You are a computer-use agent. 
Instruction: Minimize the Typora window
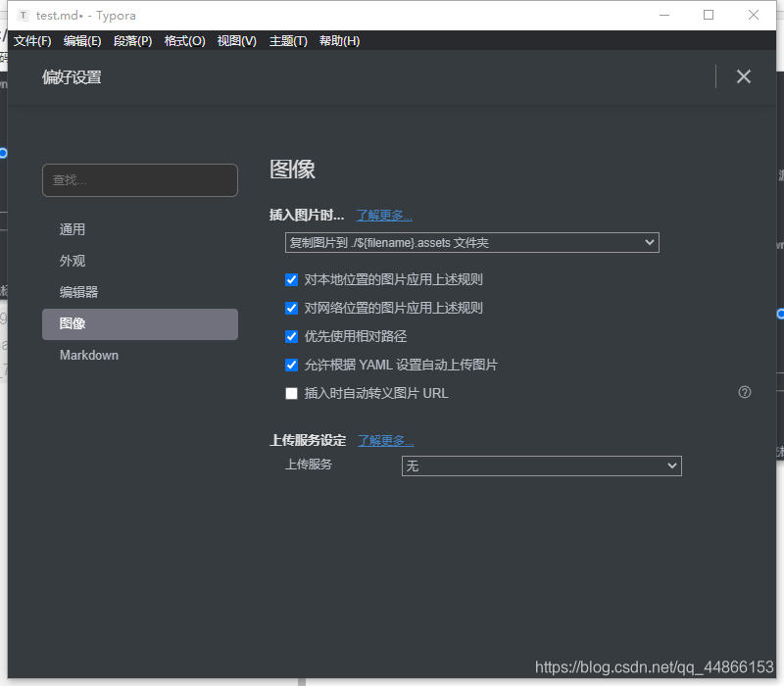[664, 15]
